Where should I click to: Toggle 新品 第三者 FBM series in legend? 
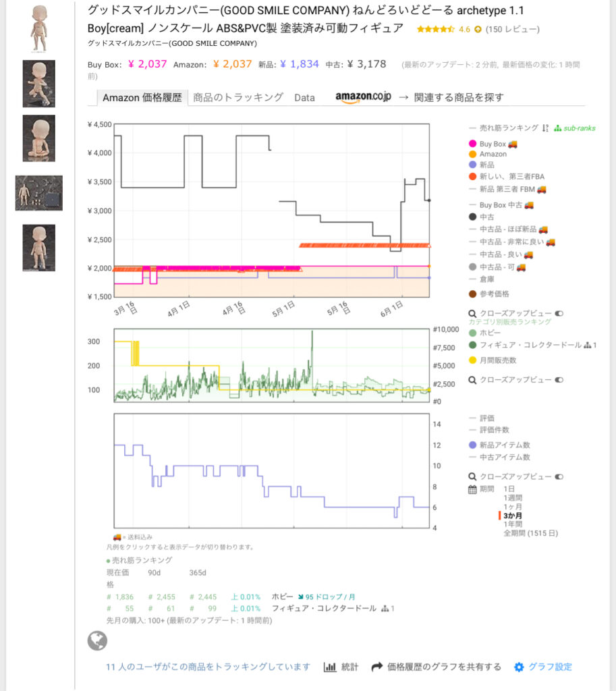tap(507, 190)
